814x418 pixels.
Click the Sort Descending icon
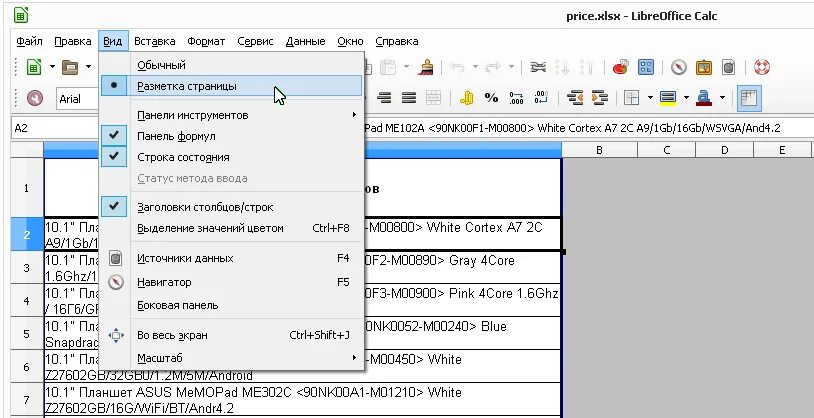pos(587,67)
